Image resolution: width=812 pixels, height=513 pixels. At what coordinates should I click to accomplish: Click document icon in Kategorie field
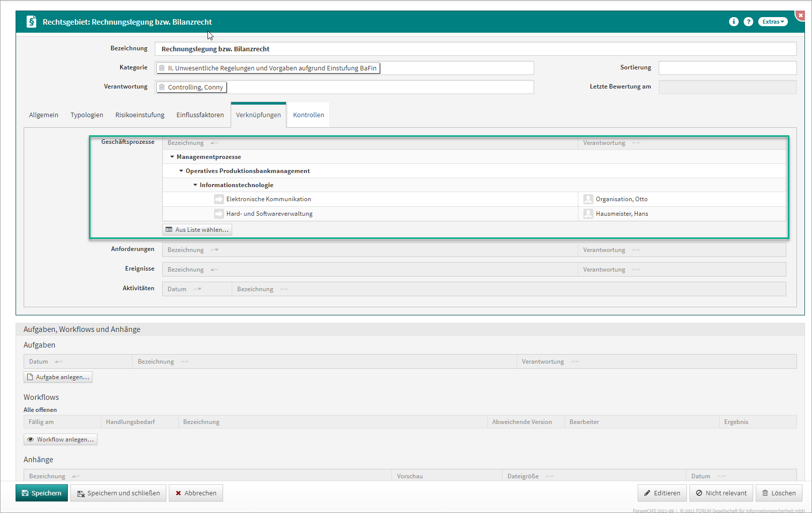[162, 68]
